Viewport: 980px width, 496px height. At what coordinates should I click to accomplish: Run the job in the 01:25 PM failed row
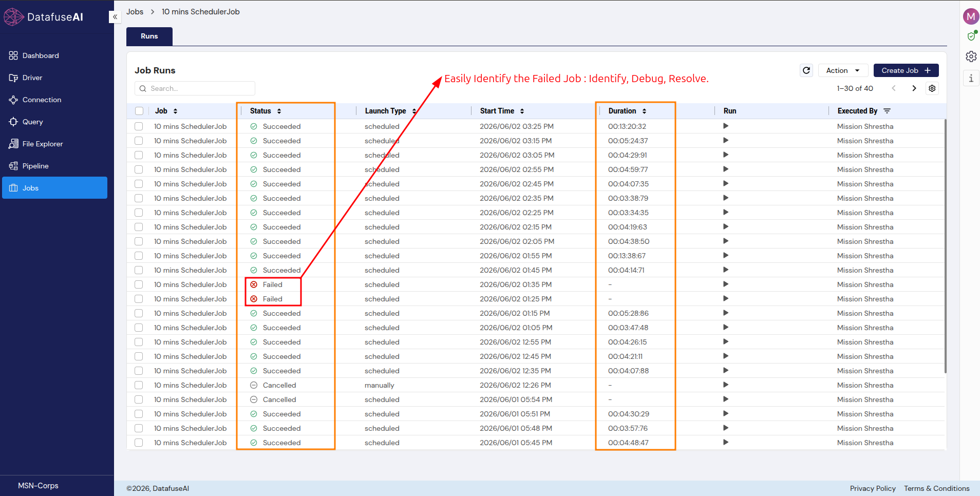[x=726, y=298]
